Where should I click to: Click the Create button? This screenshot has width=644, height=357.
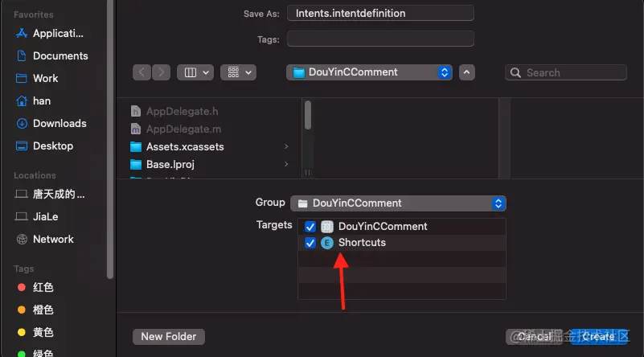[x=599, y=337]
